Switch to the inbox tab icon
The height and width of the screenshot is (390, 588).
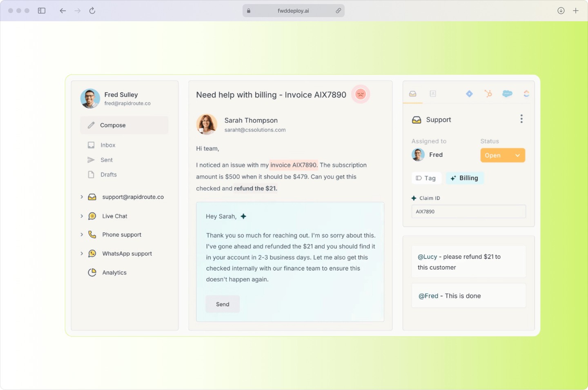point(413,94)
